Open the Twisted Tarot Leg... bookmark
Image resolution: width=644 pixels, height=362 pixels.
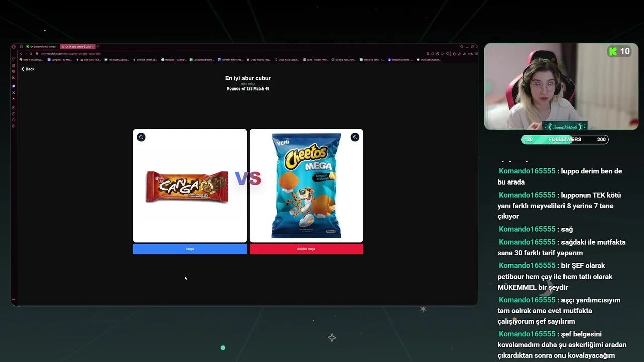145,60
